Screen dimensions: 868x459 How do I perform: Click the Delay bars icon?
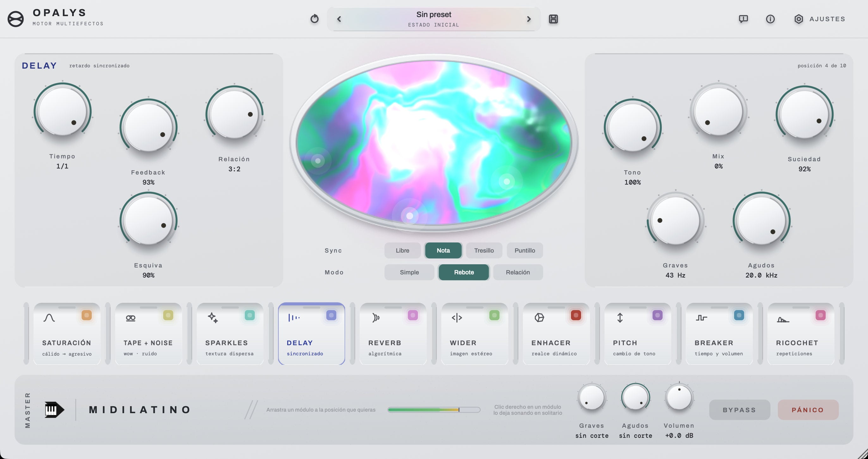(294, 318)
